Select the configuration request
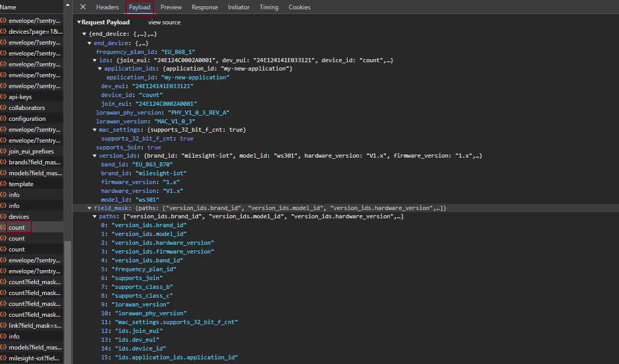The width and height of the screenshot is (619, 364). (32, 119)
